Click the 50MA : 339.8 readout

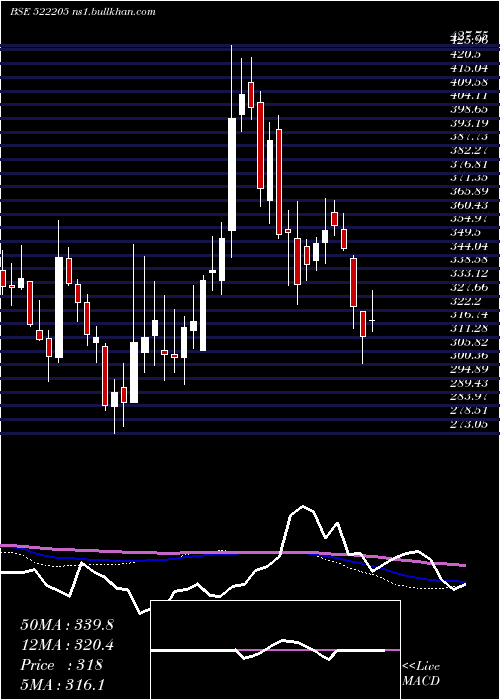coord(67,625)
